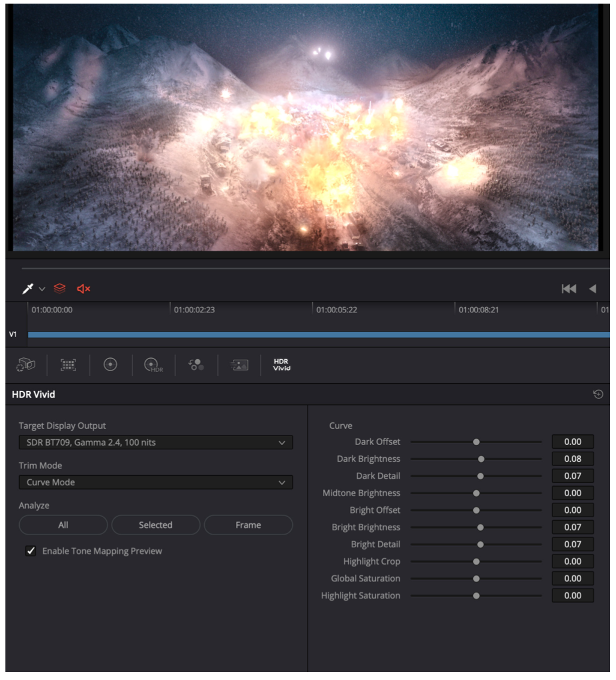Screen dimensions: 616x680
Task: Open the RGB Mixer palette icon
Action: (196, 365)
